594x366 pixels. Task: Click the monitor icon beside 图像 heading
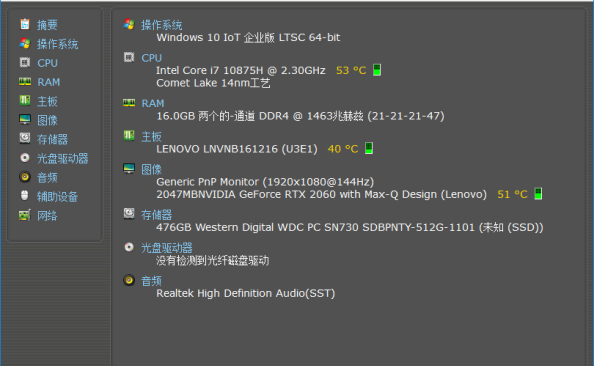point(129,169)
